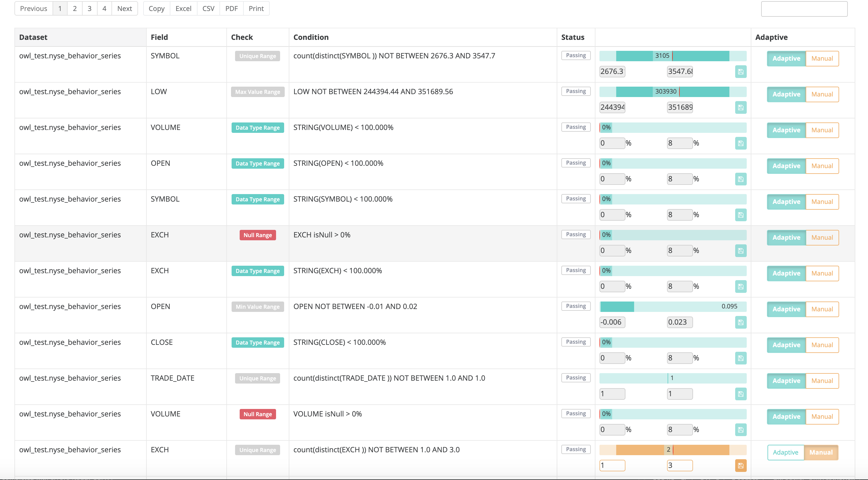Click the Next pagination button
The height and width of the screenshot is (480, 868).
pos(124,8)
